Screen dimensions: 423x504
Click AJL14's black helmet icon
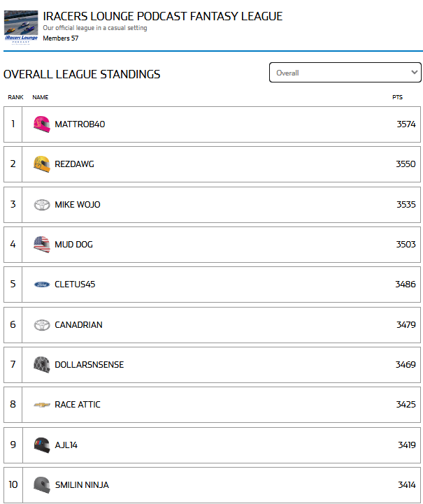tap(42, 445)
